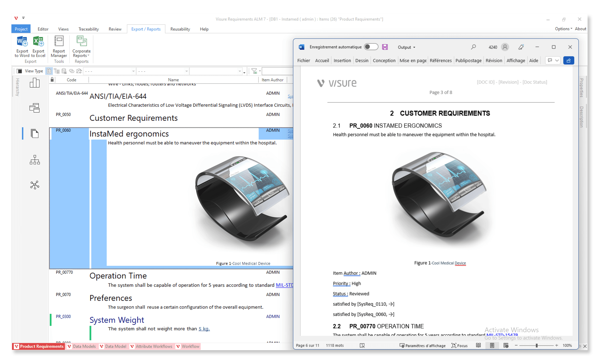Screen dimensions: 599x364
Task: Open the Options dropdown menu
Action: (x=563, y=29)
